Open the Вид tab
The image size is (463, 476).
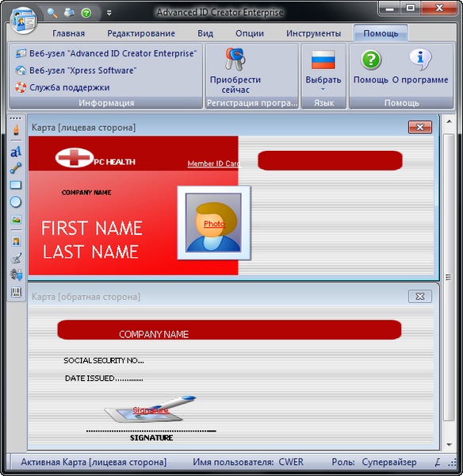click(x=205, y=33)
